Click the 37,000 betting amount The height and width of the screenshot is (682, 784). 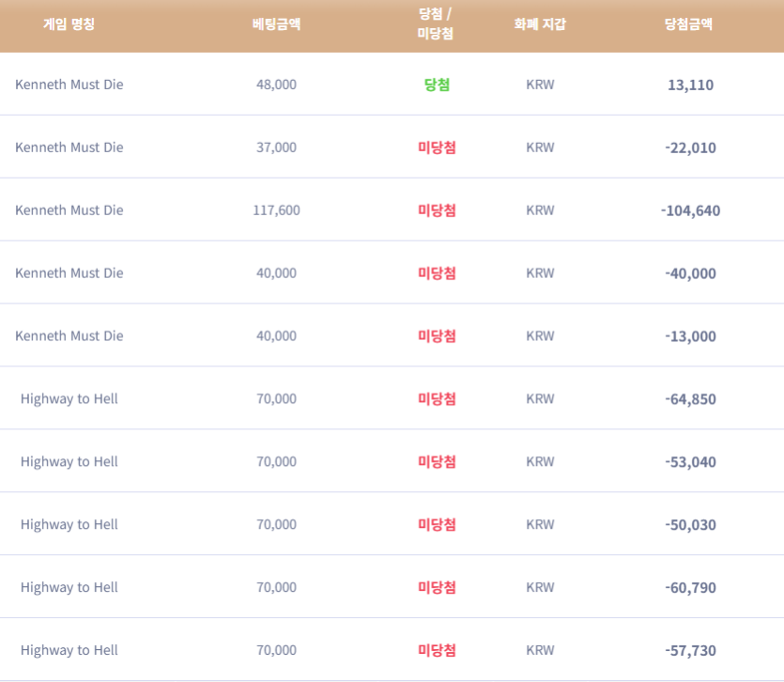pyautogui.click(x=276, y=147)
